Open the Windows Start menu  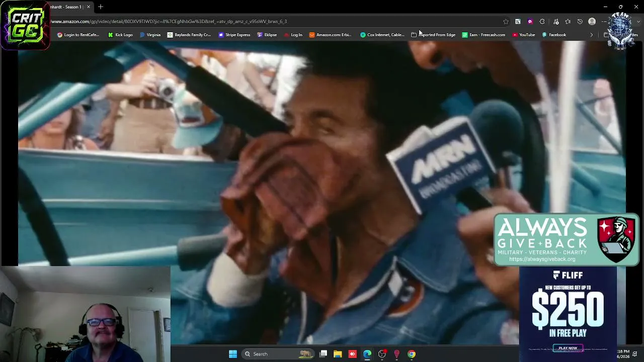(233, 354)
